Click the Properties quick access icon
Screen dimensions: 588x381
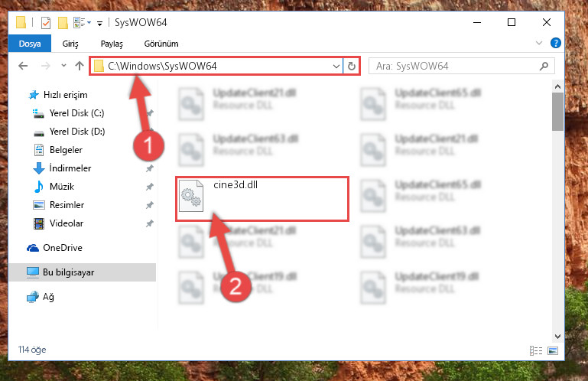pyautogui.click(x=46, y=22)
